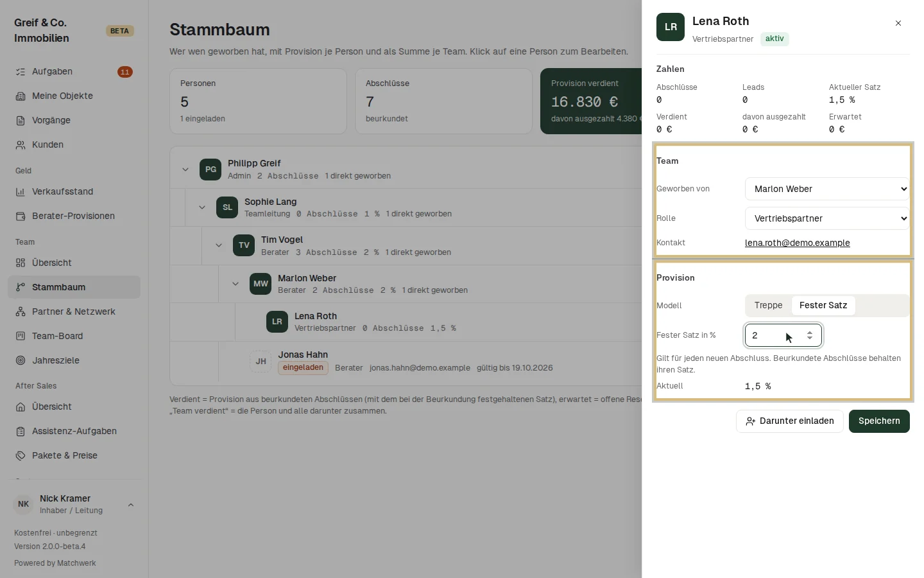Click the Partner & Netzwerk icon
This screenshot has height=578, width=924.
coord(21,311)
